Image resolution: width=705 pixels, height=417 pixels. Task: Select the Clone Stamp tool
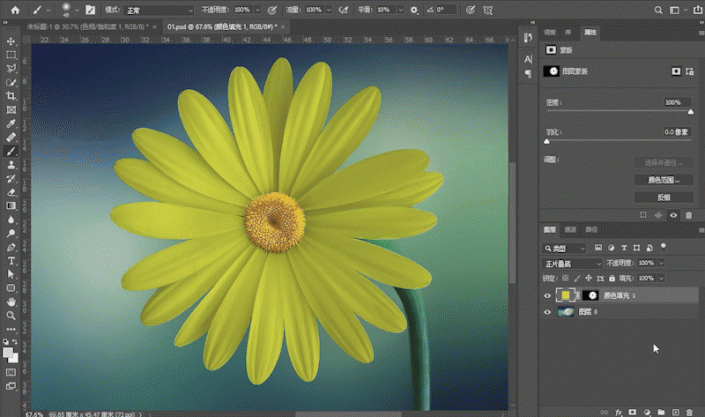(x=10, y=164)
